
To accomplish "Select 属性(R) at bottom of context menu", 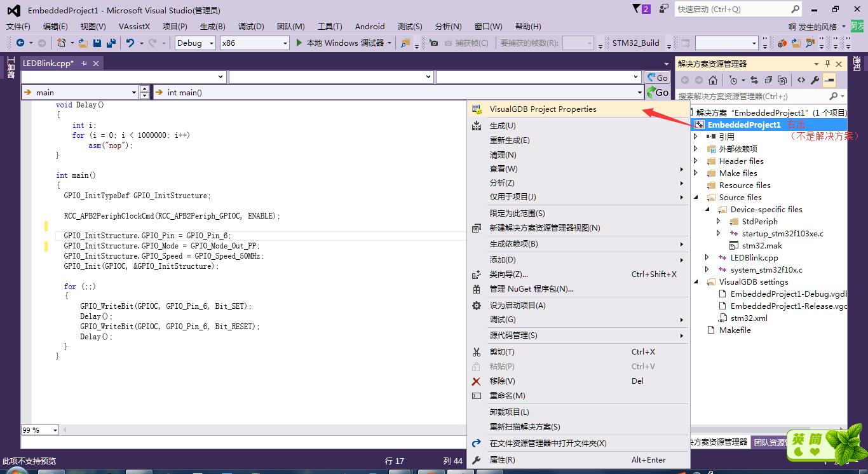I will 578,460.
